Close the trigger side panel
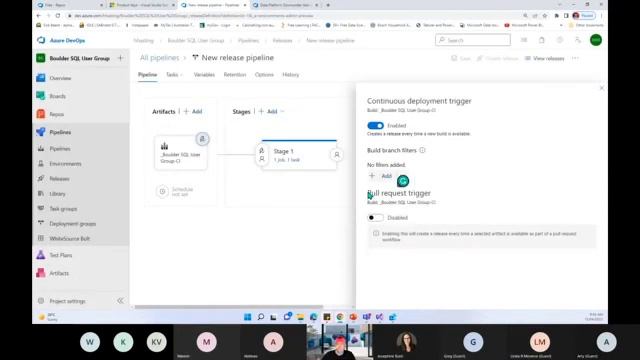 (x=602, y=88)
